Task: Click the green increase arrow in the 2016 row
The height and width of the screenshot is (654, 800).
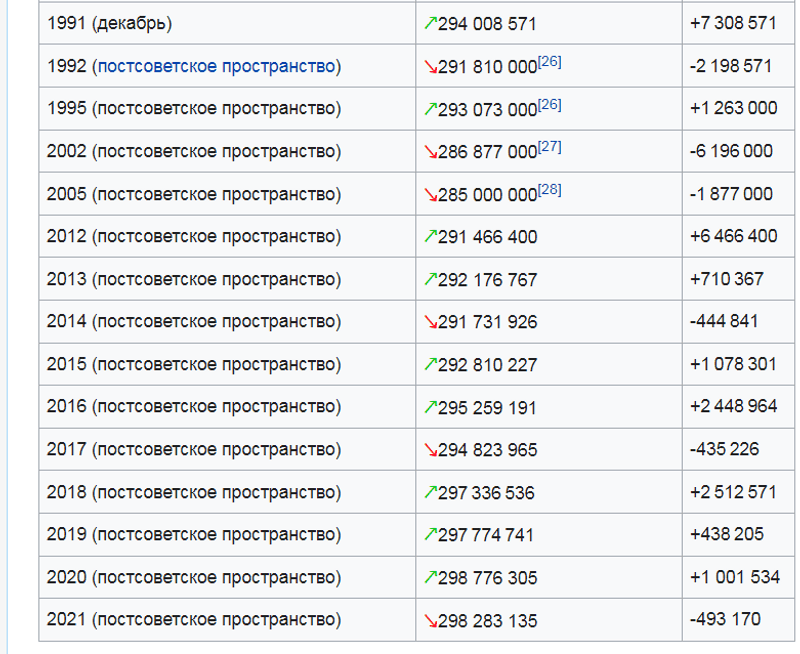Action: [431, 407]
